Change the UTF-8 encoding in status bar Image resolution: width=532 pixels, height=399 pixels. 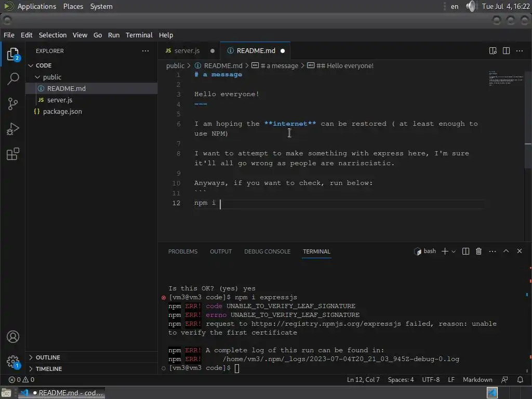(x=431, y=380)
